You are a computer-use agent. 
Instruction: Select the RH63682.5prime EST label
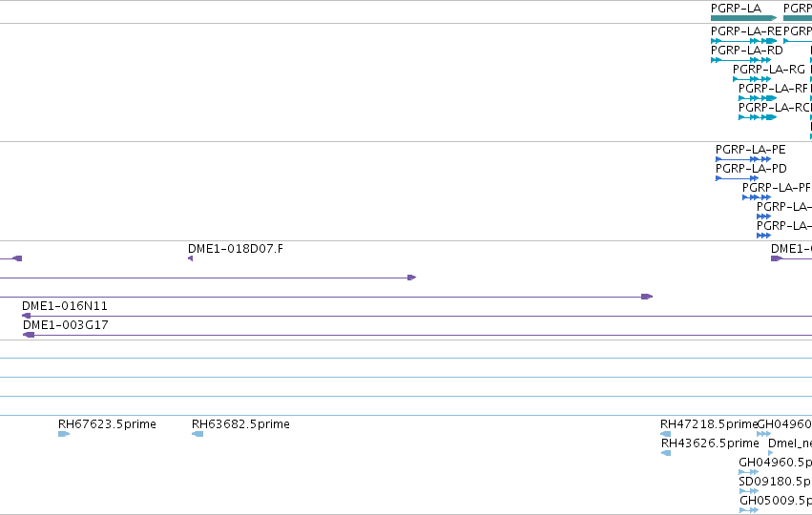pos(240,424)
